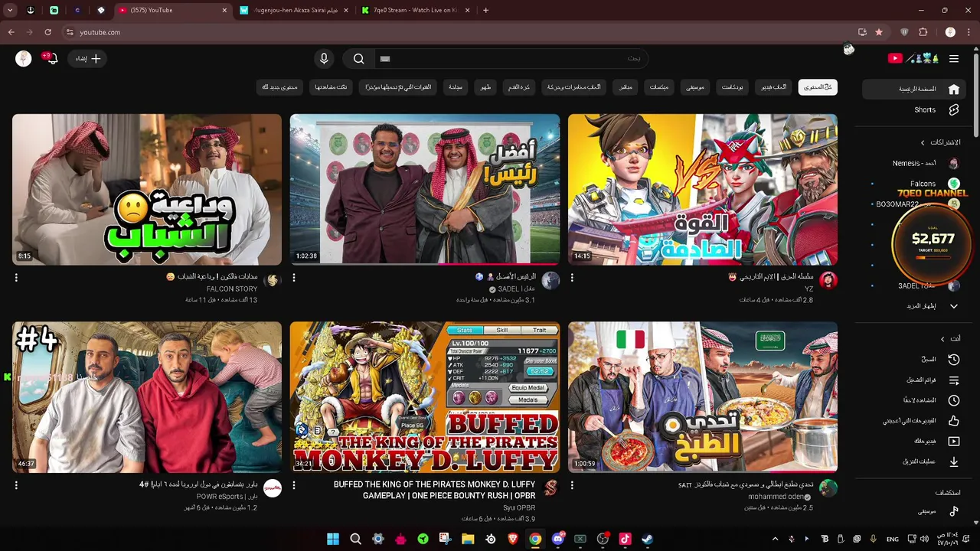Select the 'طهو' filter chip

pos(485,87)
